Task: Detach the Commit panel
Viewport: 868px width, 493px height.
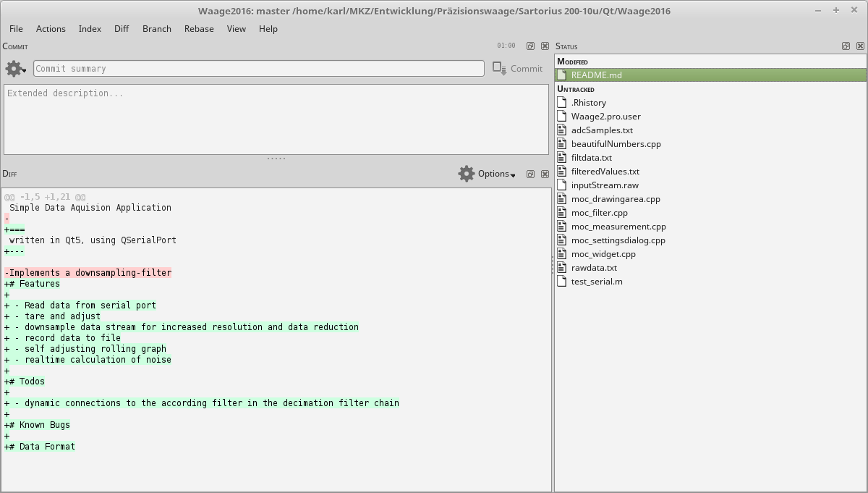Action: [530, 46]
